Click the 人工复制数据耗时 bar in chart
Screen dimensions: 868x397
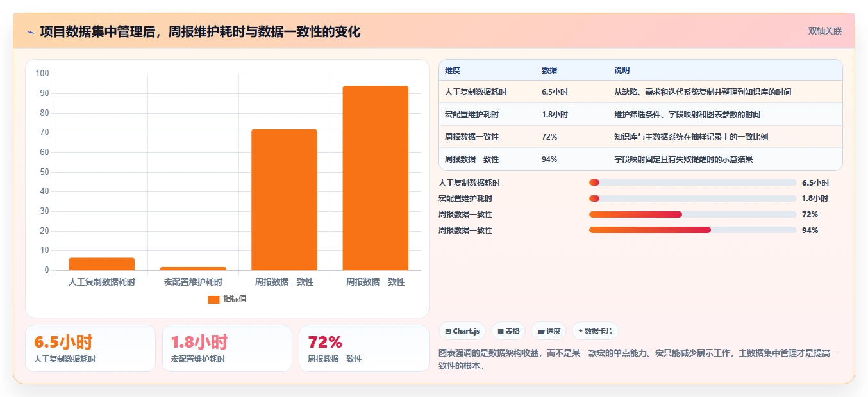click(102, 264)
